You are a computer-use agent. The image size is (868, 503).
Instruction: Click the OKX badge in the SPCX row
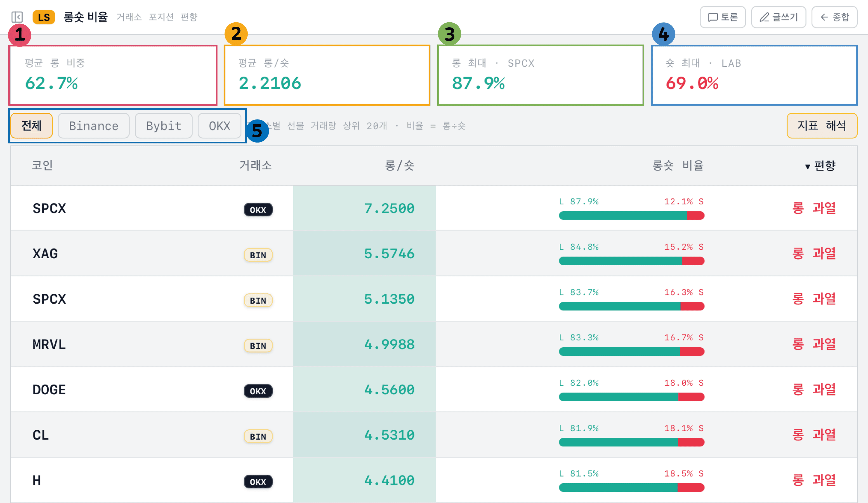pyautogui.click(x=258, y=210)
